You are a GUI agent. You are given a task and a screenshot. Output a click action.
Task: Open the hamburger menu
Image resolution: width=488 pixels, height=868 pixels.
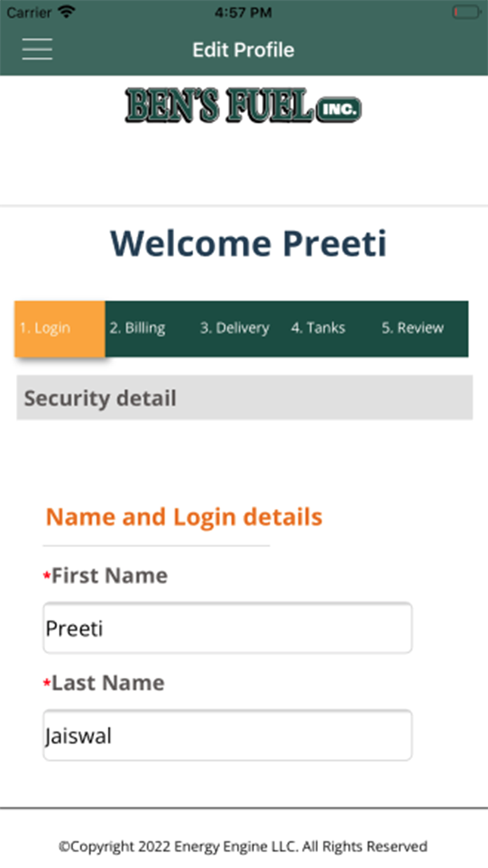point(37,49)
